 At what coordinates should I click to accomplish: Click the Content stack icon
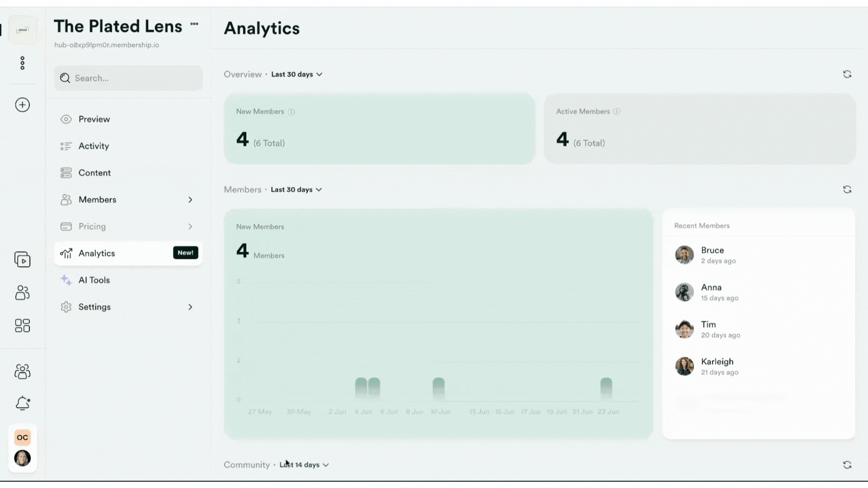66,173
